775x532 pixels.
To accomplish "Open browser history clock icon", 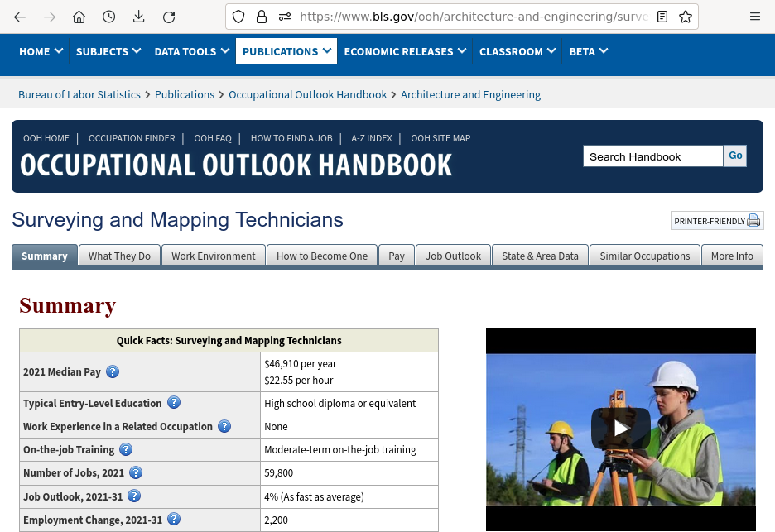I will (x=108, y=17).
